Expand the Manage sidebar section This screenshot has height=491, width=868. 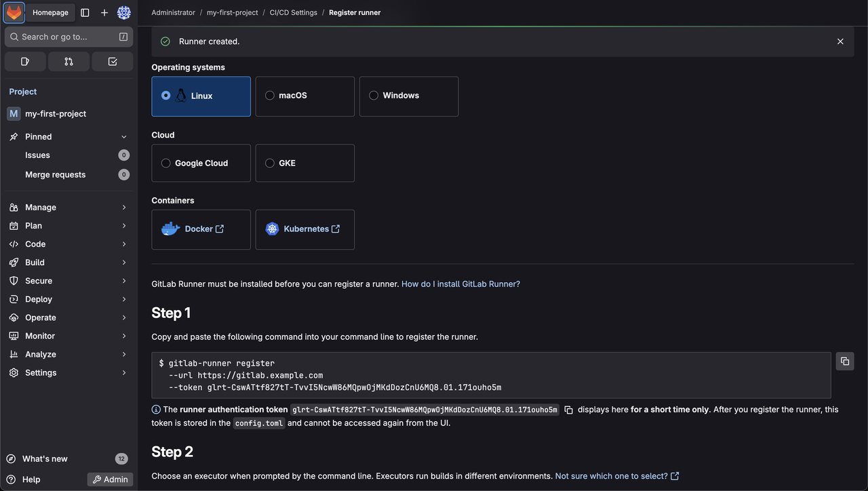pos(68,208)
